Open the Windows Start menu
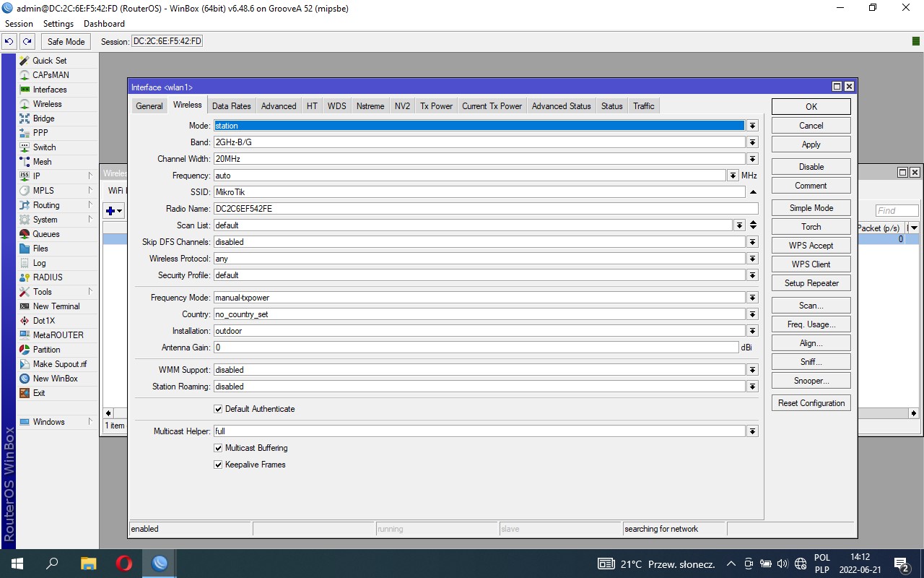 click(17, 564)
